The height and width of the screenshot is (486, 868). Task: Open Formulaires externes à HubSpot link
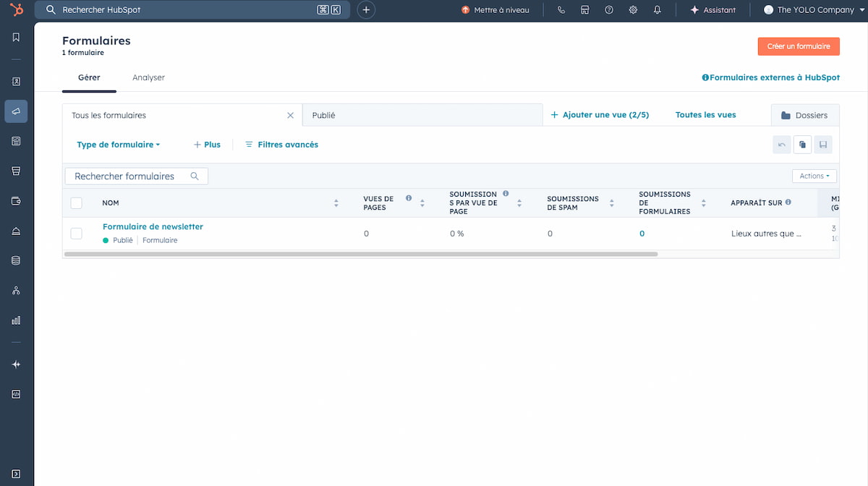(770, 77)
